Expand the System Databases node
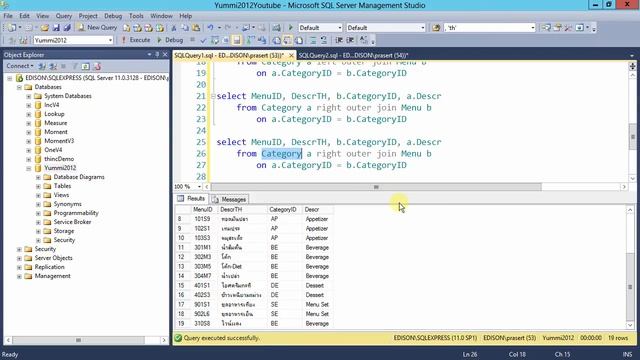Screen dimensions: 640x360 coord(29,96)
